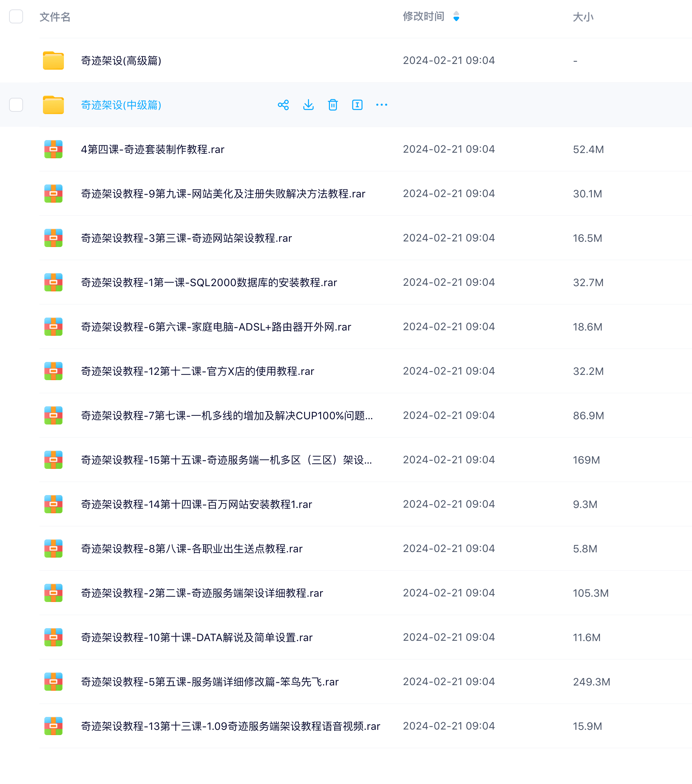The width and height of the screenshot is (692, 784).
Task: Tick the select-all checkbox in the header
Action: click(x=16, y=16)
